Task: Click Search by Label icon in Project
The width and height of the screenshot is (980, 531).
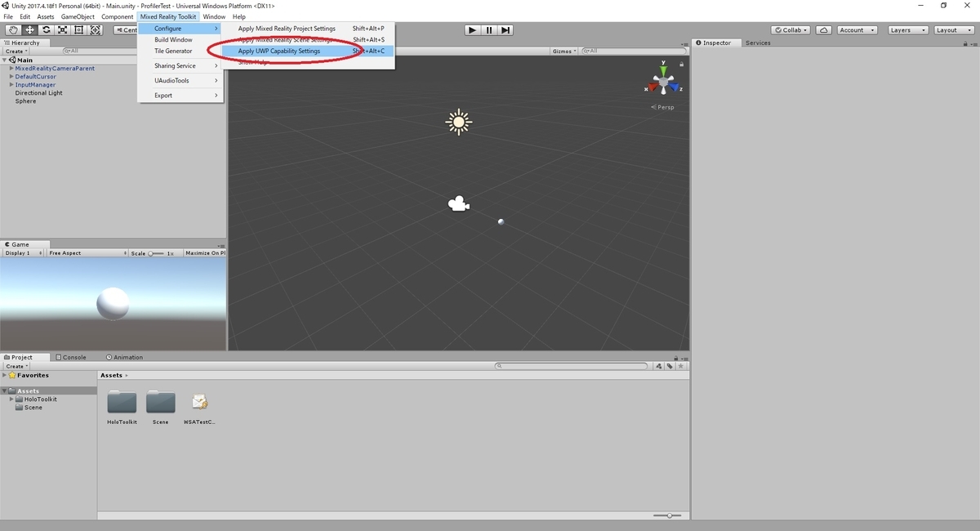Action: (670, 366)
